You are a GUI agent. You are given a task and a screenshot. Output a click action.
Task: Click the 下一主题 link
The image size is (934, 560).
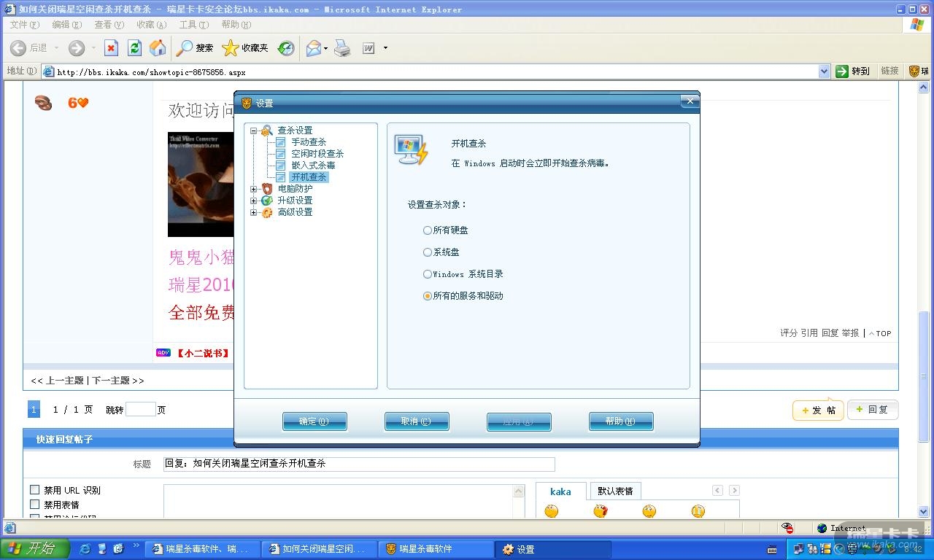tap(111, 381)
